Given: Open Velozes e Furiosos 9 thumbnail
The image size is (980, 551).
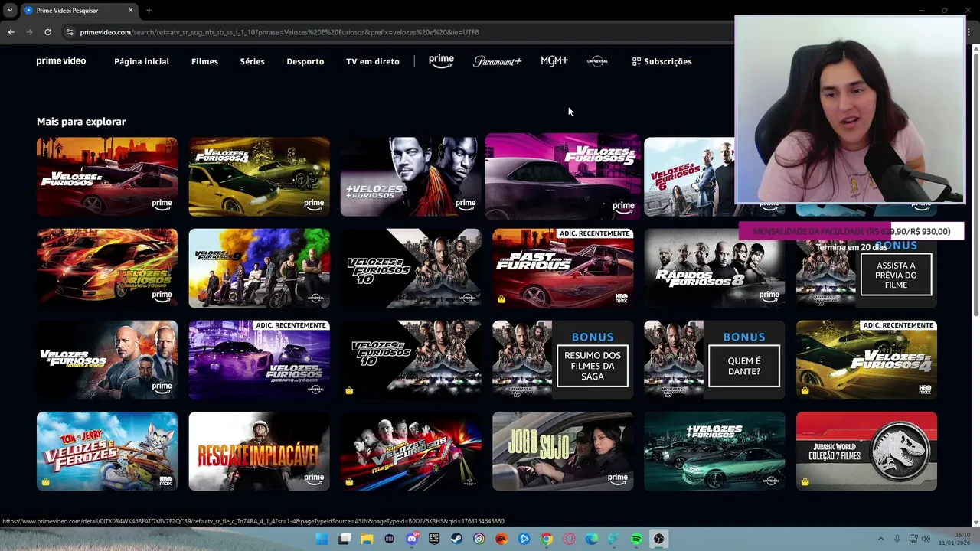Looking at the screenshot, I should pos(260,268).
